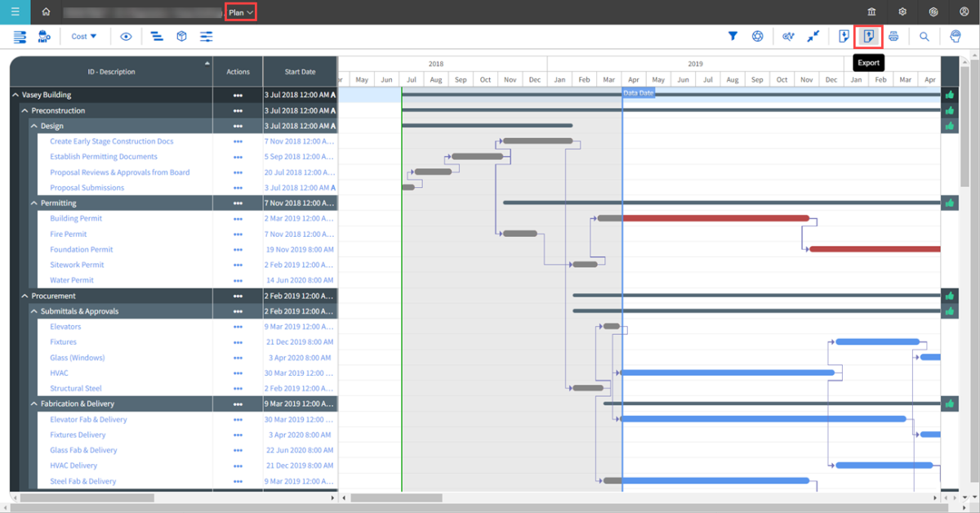The height and width of the screenshot is (513, 980).
Task: Click thumbs-up icon for Design row
Action: point(950,126)
